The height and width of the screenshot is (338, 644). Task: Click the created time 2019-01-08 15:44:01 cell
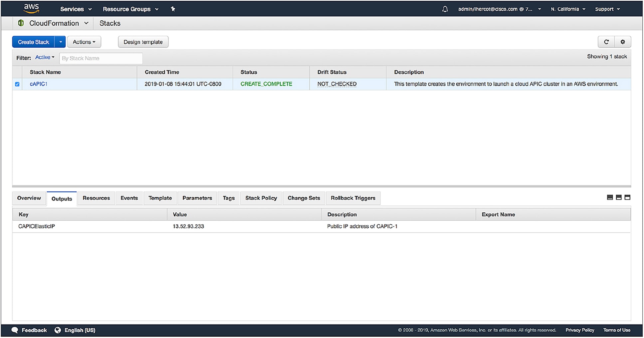[x=183, y=84]
